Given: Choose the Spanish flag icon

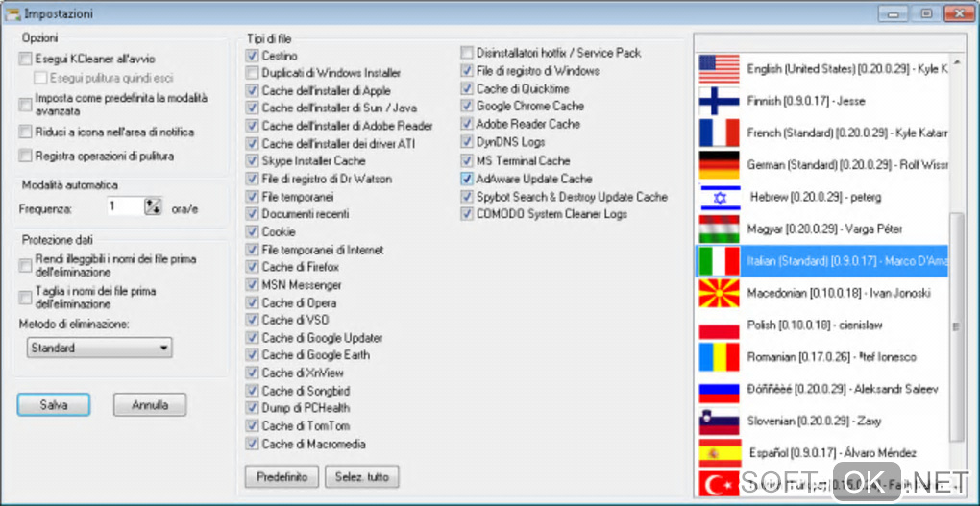Looking at the screenshot, I should click(x=719, y=453).
